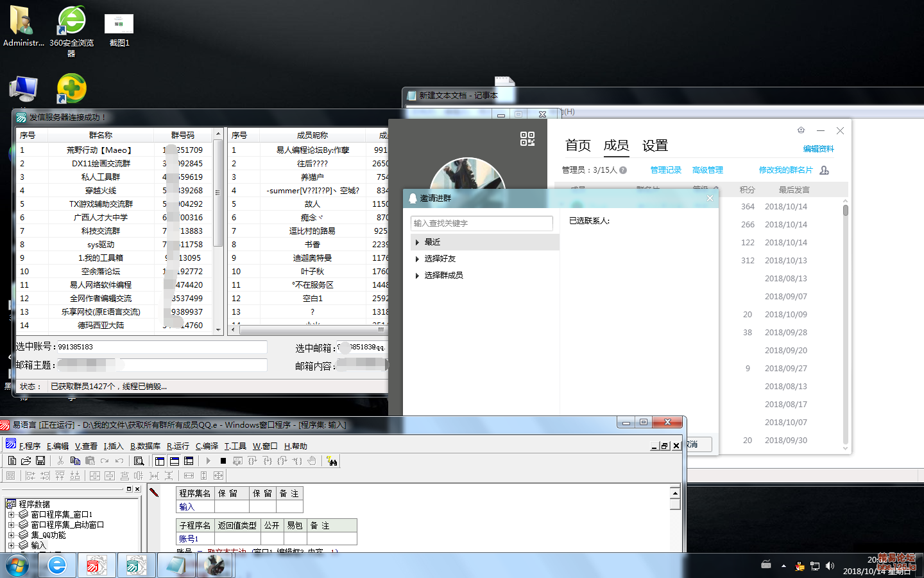Click the add-member person icon beside 修改我的群名片
The width and height of the screenshot is (924, 578).
coord(824,170)
